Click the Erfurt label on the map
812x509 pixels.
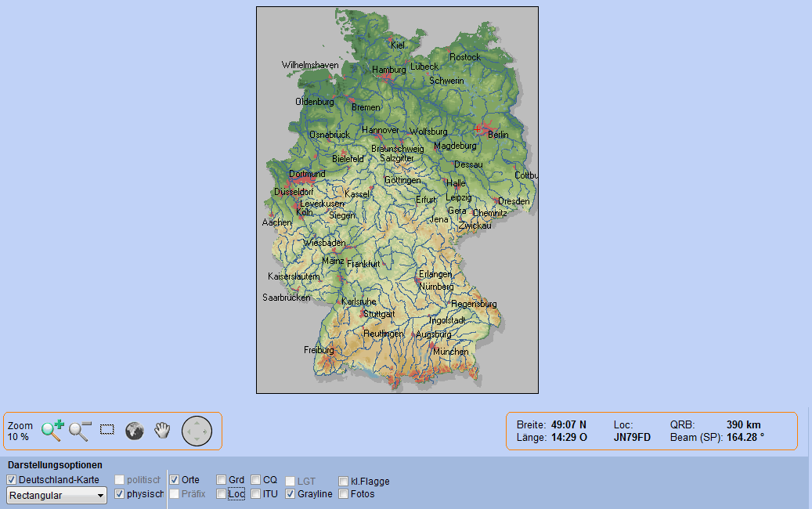click(426, 200)
